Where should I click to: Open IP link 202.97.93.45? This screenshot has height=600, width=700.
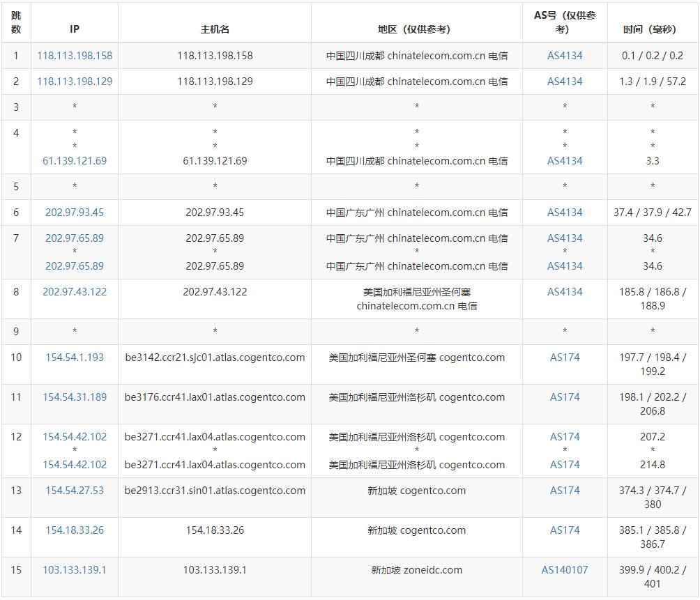pyautogui.click(x=75, y=213)
